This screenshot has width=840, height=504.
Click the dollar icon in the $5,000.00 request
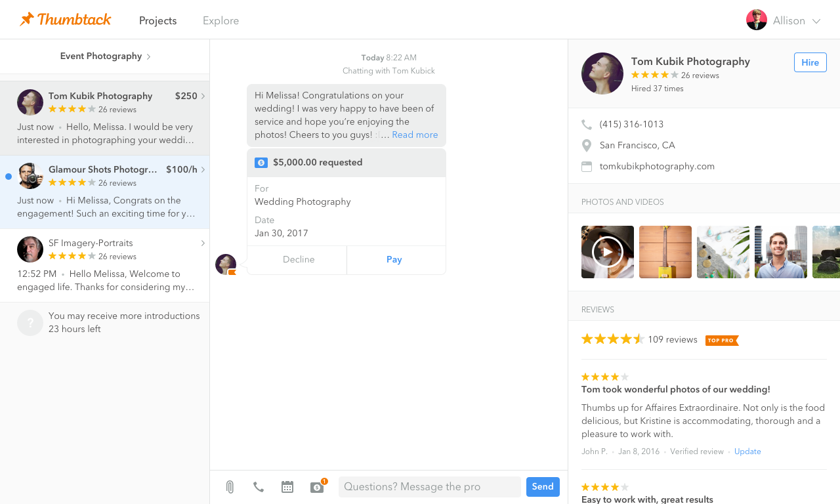[261, 163]
